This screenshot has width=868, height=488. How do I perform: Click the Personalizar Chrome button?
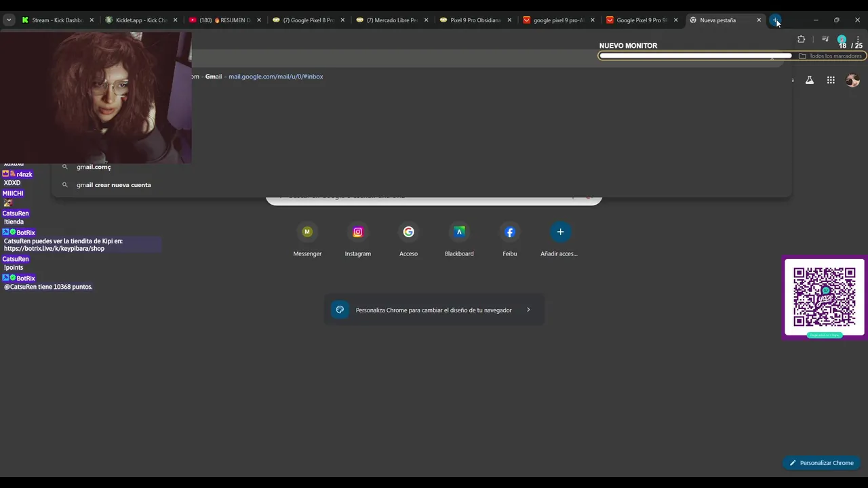click(821, 463)
